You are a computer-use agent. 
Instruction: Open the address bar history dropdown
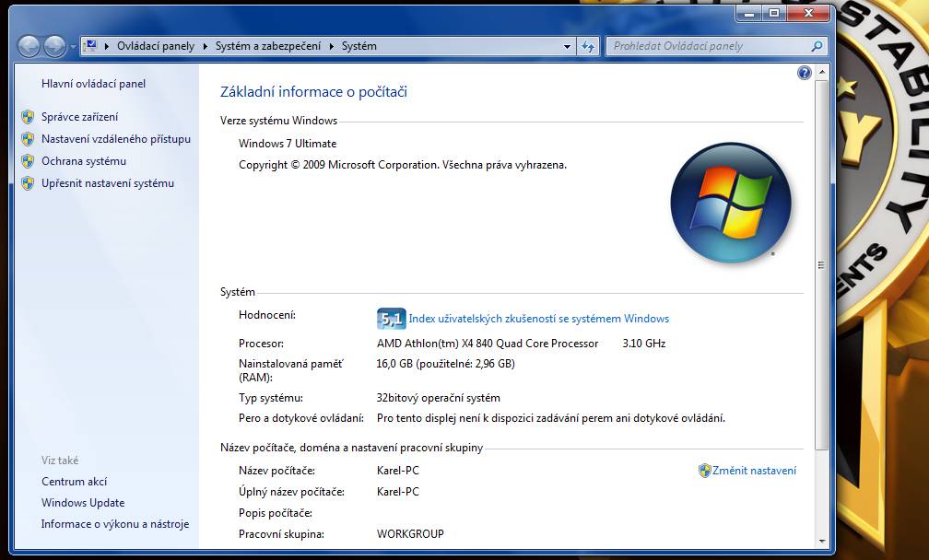(567, 46)
